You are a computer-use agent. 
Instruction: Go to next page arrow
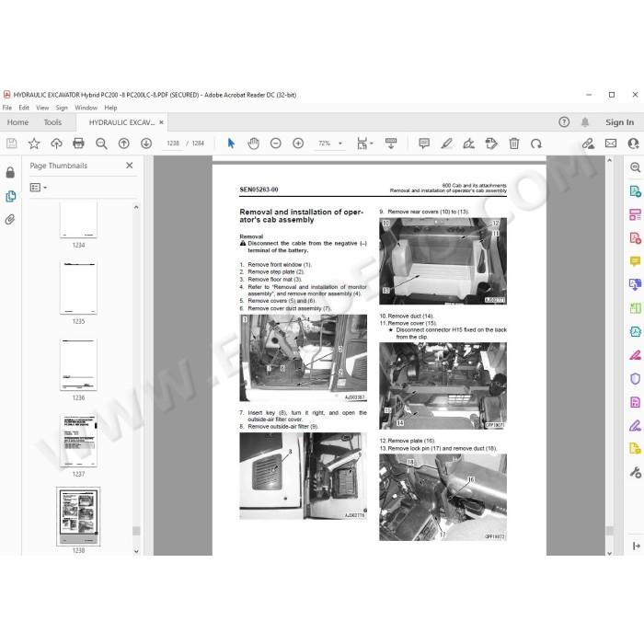pos(145,144)
